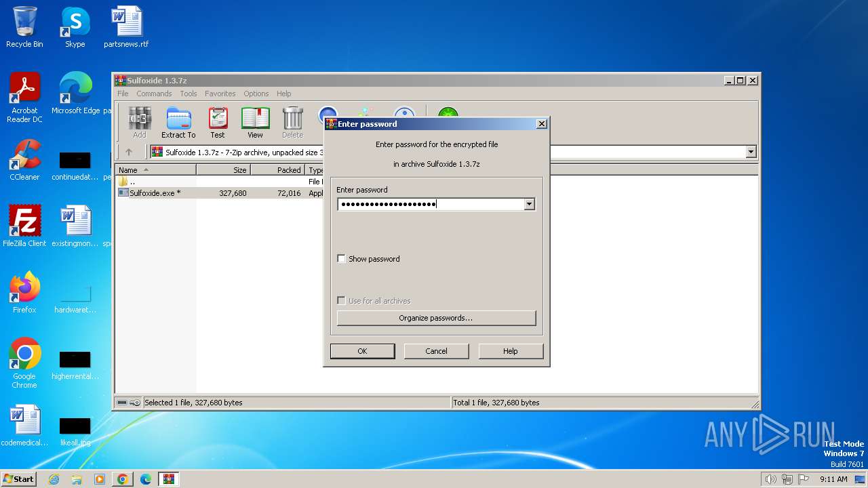Sort files by the Name column header
This screenshot has width=868, height=488.
157,170
